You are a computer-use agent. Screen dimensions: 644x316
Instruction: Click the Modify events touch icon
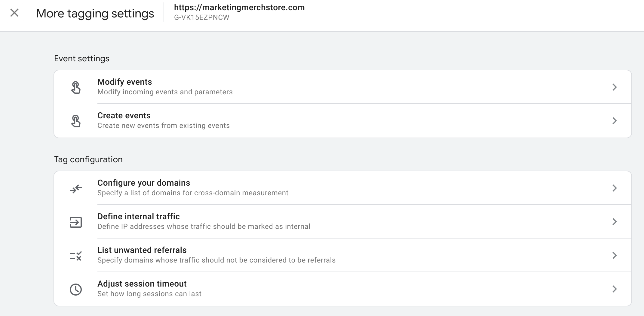(76, 87)
